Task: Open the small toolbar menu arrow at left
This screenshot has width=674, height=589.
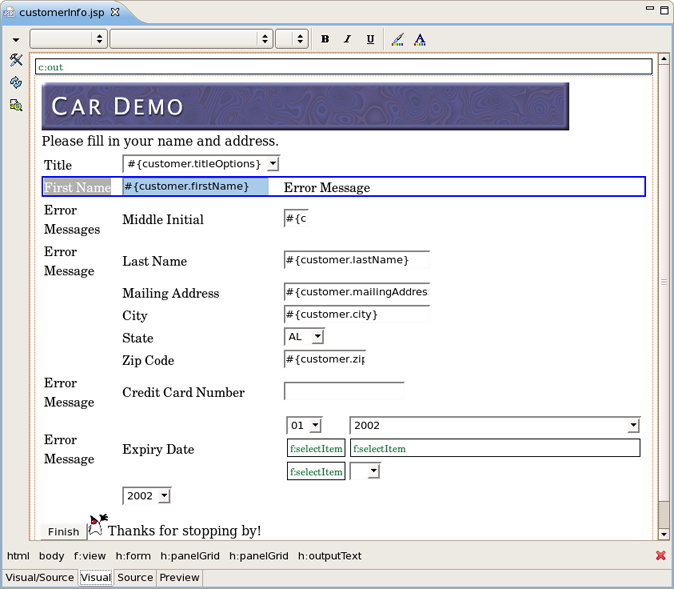Action: pyautogui.click(x=16, y=40)
